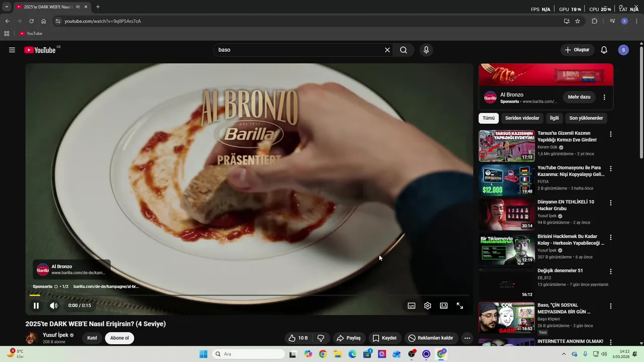644x362 pixels.
Task: Subscribe with Abone ol button
Action: click(x=120, y=338)
